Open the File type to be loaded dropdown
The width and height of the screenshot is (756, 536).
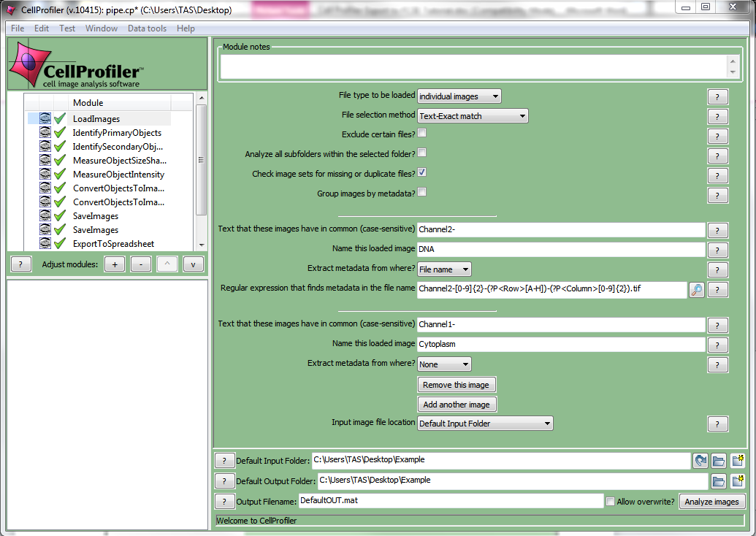point(459,96)
